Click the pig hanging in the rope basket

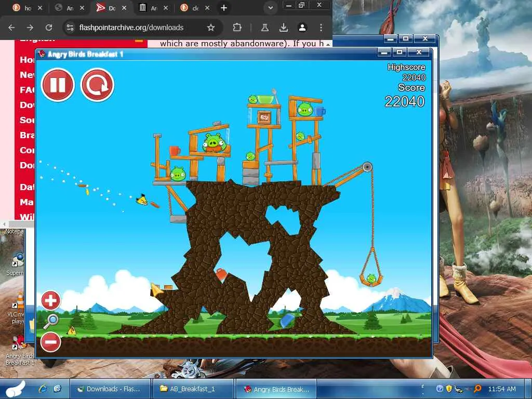pyautogui.click(x=371, y=279)
